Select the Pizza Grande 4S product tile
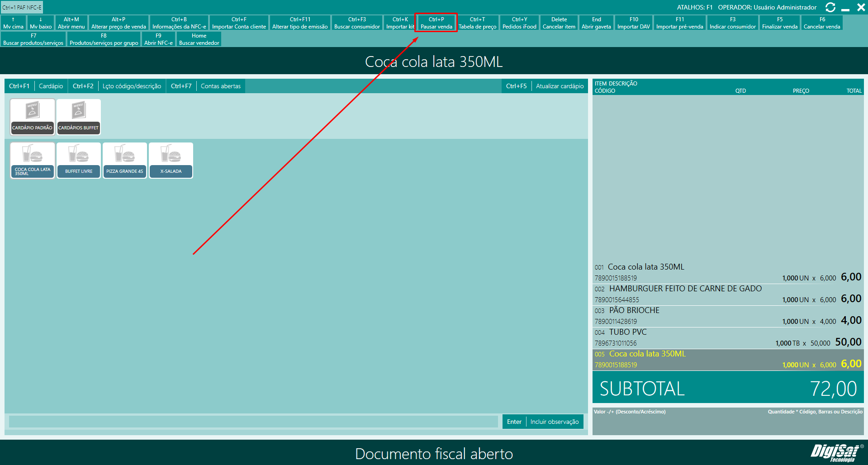 [x=125, y=160]
